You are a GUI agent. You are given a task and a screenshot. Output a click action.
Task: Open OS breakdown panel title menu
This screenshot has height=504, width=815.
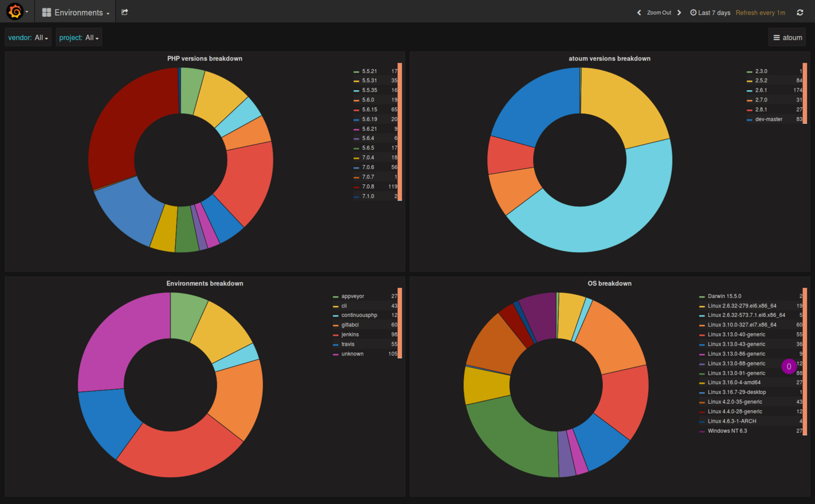pos(609,283)
